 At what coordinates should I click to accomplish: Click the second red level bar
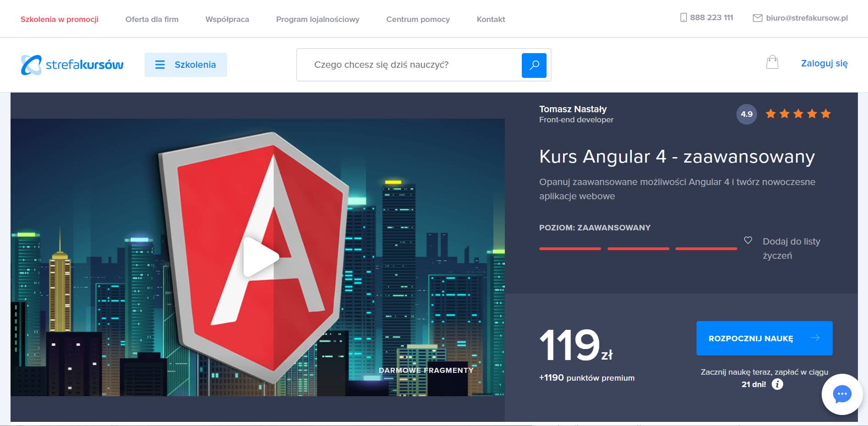click(638, 248)
